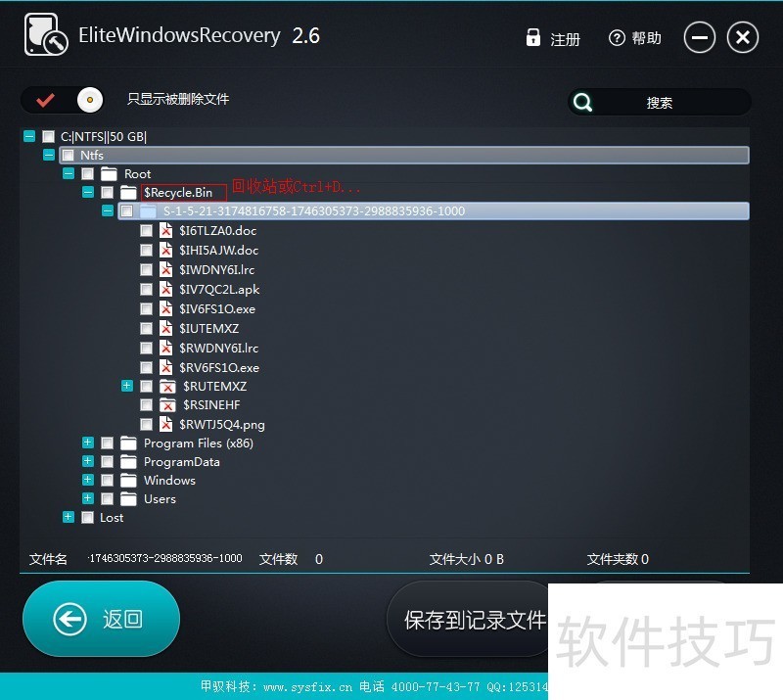Viewport: 783px width, 700px height.
Task: Click the magnifier icon in the search box
Action: tap(583, 102)
